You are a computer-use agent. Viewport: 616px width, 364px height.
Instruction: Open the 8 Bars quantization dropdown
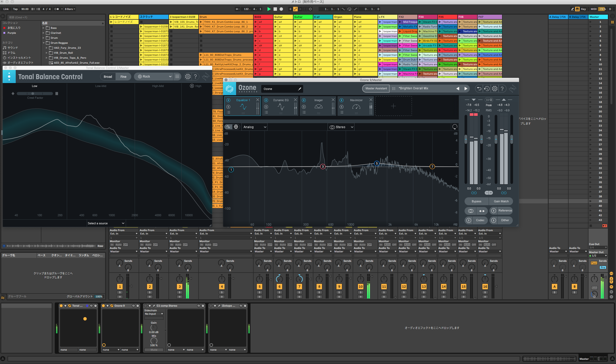(70, 9)
